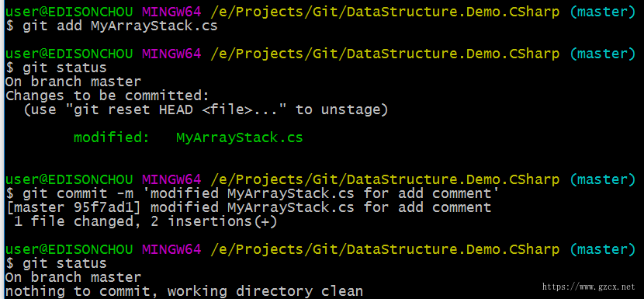Click the git commit -m command line
The height and width of the screenshot is (299, 644).
253,193
